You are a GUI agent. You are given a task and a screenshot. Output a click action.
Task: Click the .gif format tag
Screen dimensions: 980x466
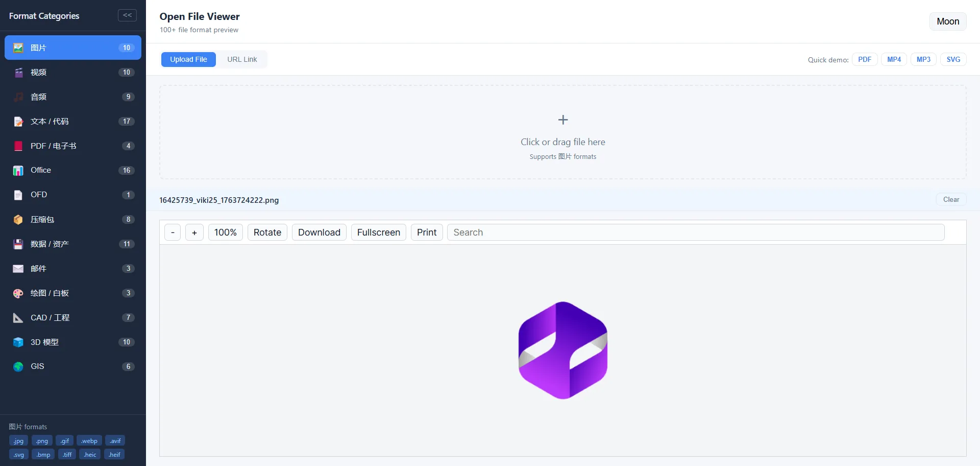click(64, 440)
